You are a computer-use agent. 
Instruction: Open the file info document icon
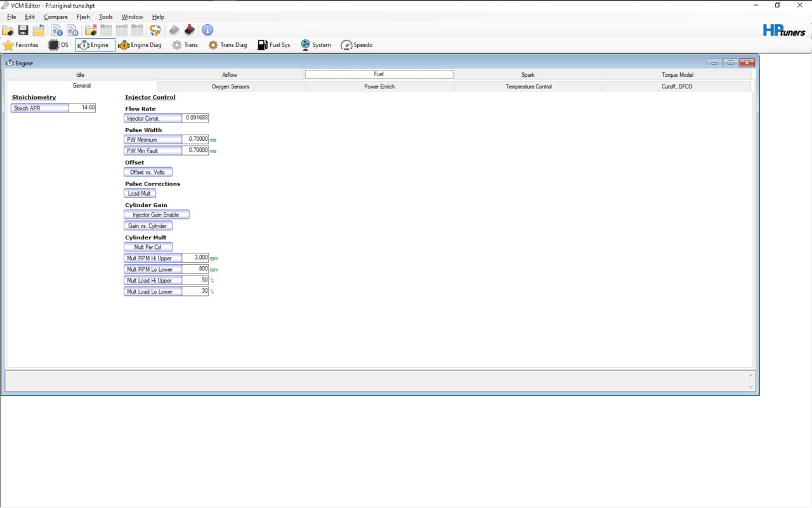click(57, 30)
